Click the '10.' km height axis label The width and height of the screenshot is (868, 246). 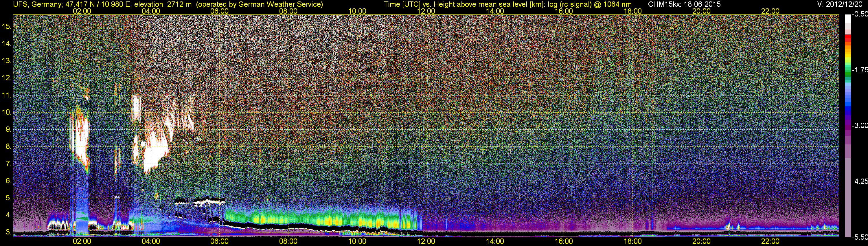7,112
